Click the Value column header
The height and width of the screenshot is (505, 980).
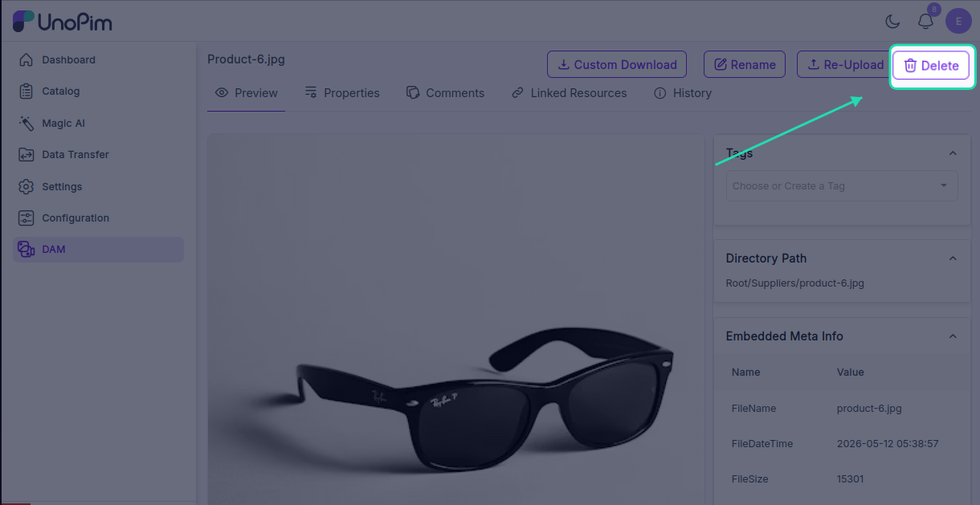[850, 373]
